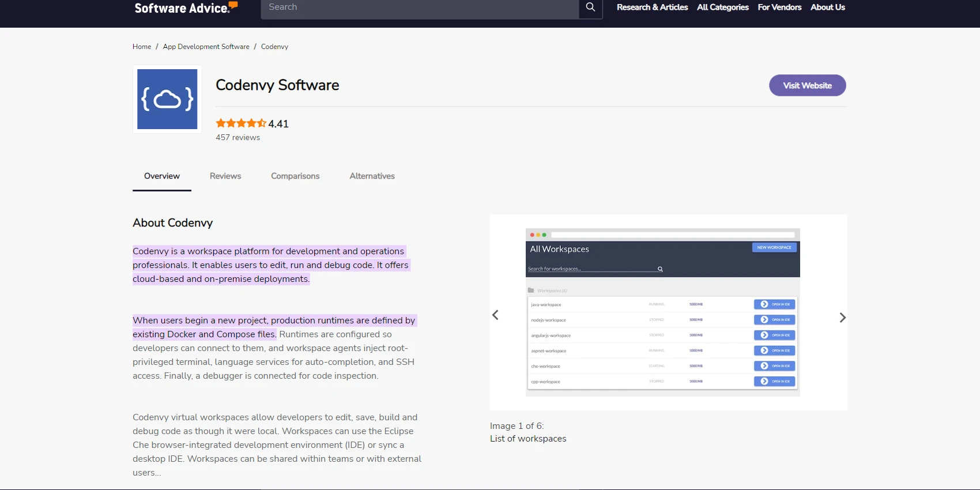Click the star rating icons
This screenshot has width=980, height=490.
click(x=241, y=123)
